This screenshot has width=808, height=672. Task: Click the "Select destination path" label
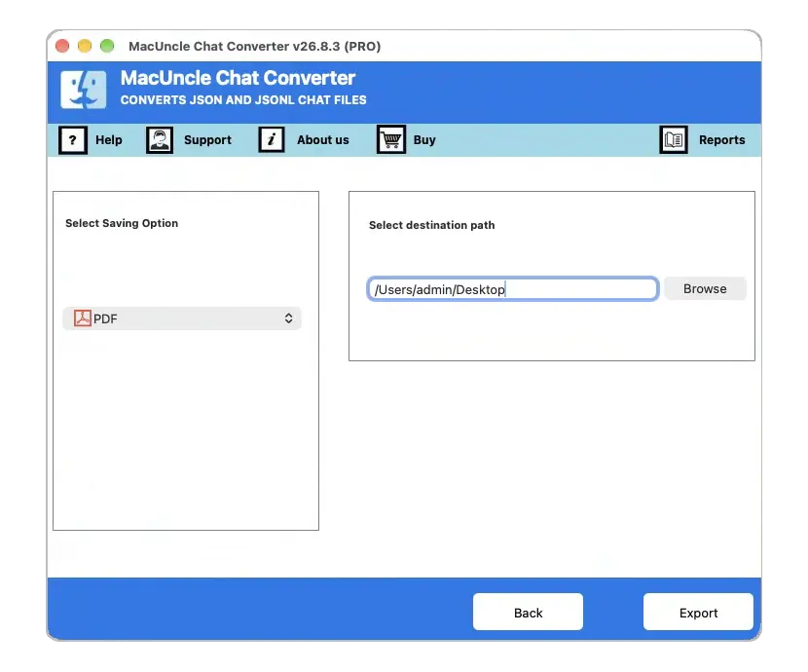coord(432,225)
